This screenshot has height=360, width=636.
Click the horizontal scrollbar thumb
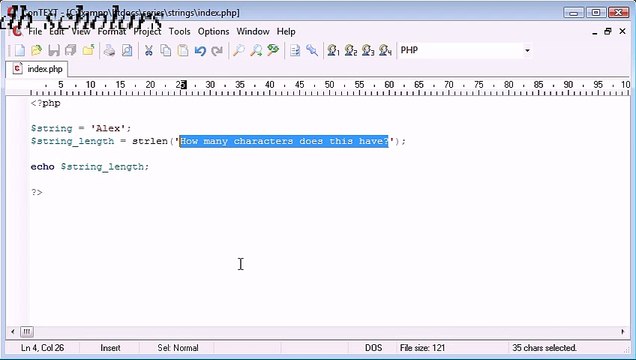pyautogui.click(x=27, y=332)
